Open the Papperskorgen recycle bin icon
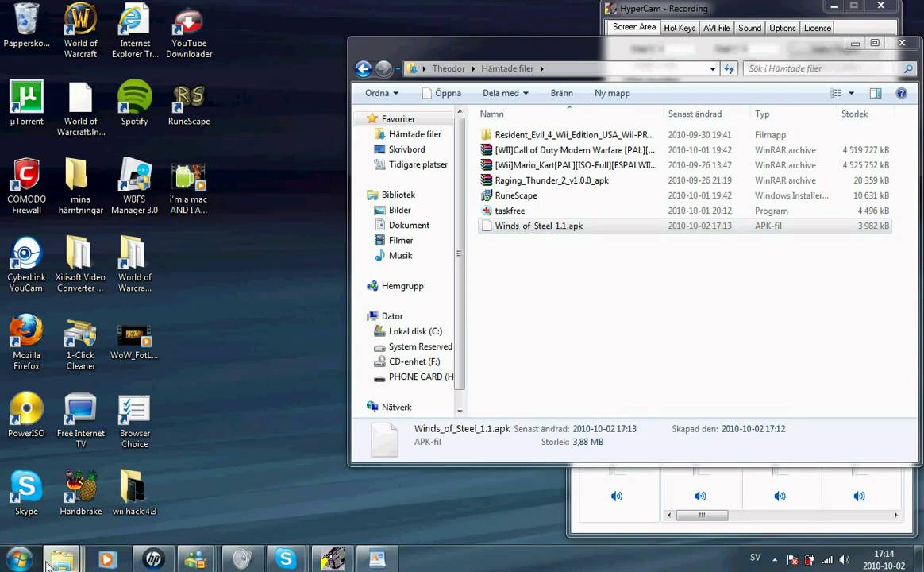 [26, 26]
